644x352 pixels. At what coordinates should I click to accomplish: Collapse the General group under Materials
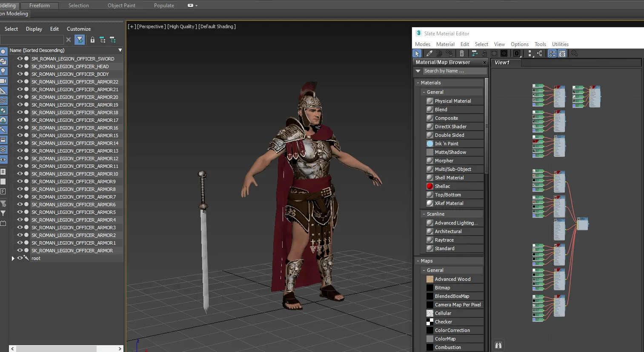tap(424, 92)
